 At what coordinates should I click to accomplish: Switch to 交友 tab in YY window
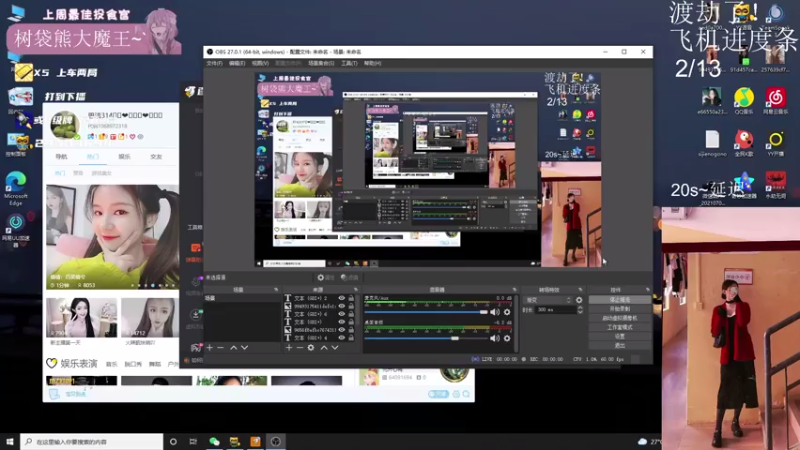tap(156, 157)
